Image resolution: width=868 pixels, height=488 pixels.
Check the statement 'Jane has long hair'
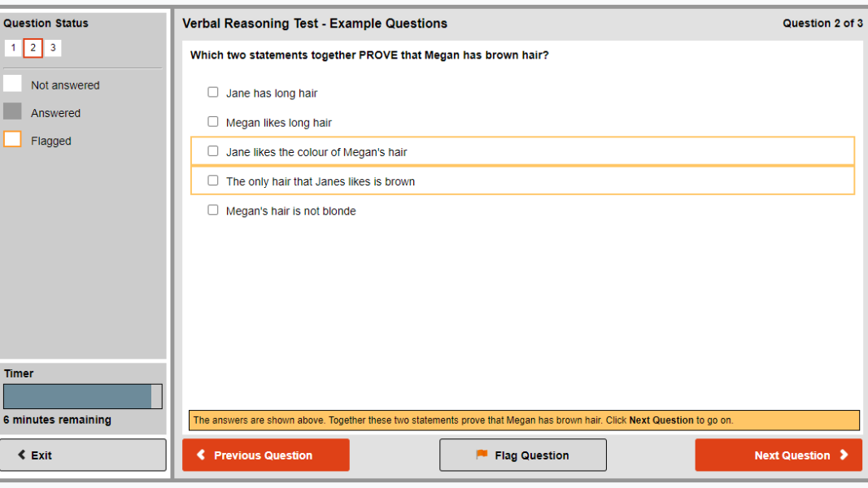213,91
